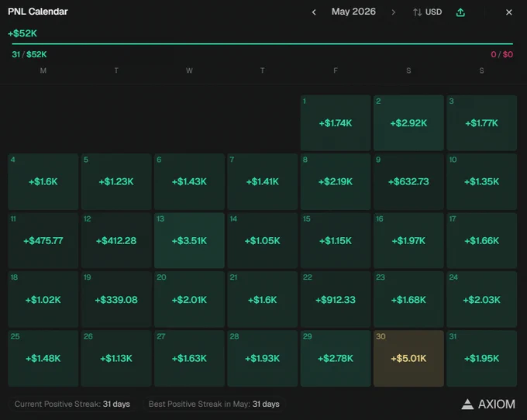Choose day 18 cell with +$1.02K
The image size is (527, 420).
pos(43,299)
